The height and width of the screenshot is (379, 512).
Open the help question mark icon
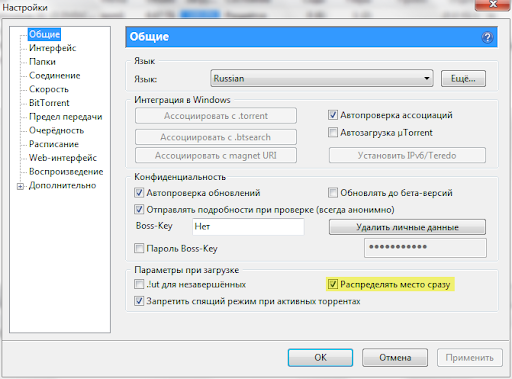(x=487, y=37)
